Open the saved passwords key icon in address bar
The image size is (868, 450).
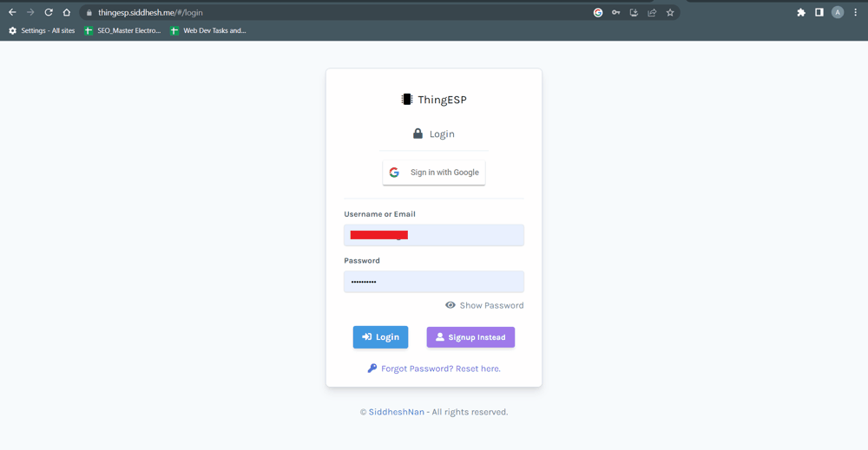(615, 12)
